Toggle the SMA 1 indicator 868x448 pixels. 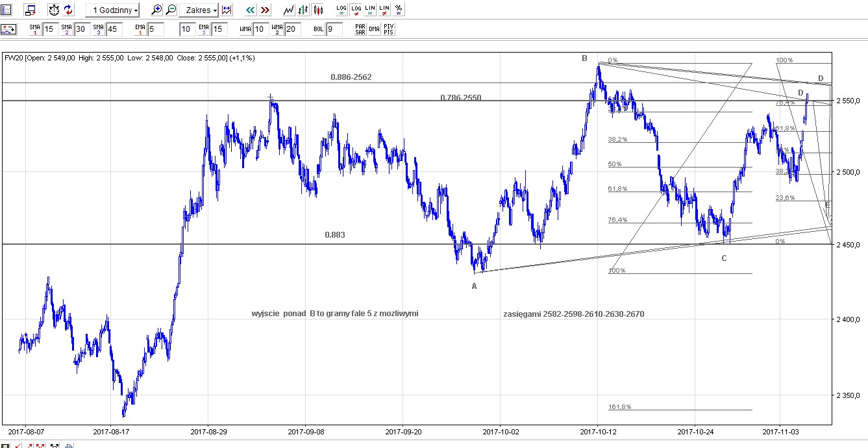click(34, 29)
